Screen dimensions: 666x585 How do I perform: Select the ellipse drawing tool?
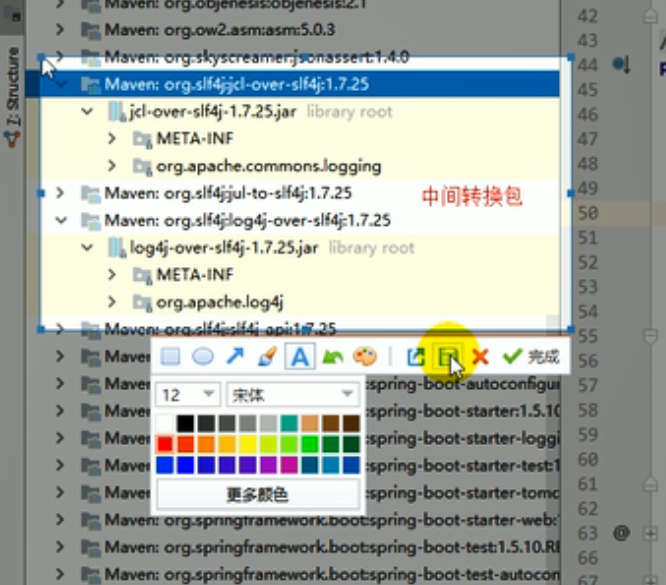point(203,356)
